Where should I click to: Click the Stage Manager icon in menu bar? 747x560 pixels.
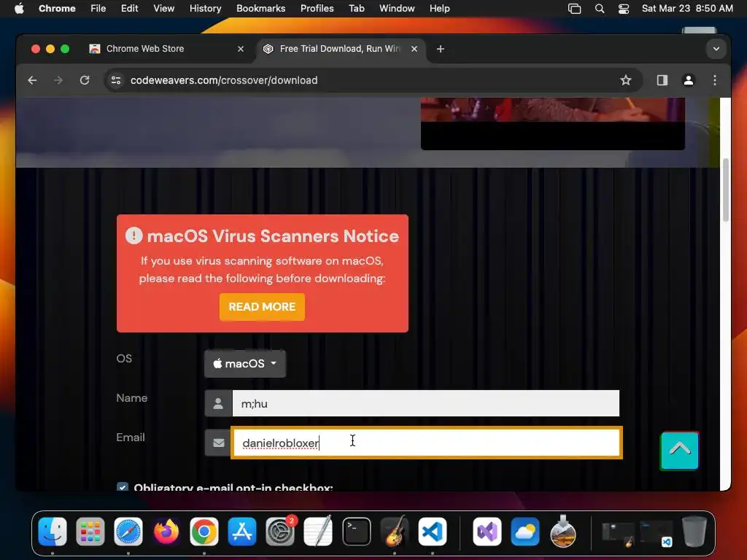575,8
